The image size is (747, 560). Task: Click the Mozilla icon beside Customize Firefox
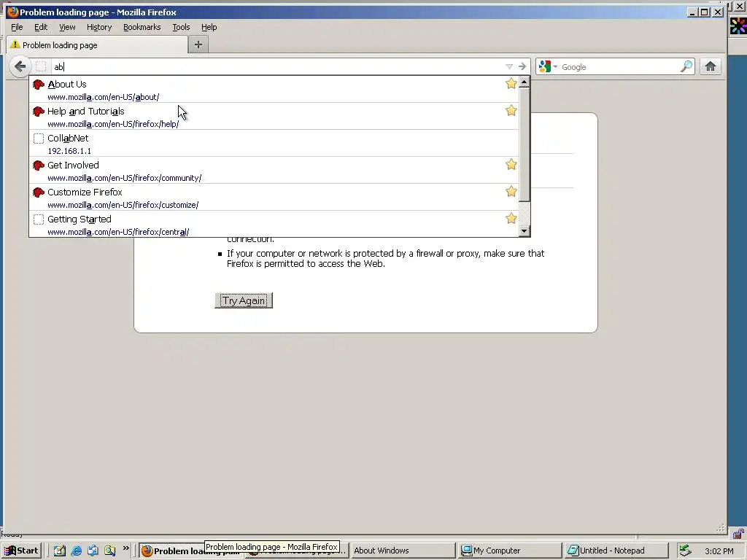pyautogui.click(x=39, y=192)
